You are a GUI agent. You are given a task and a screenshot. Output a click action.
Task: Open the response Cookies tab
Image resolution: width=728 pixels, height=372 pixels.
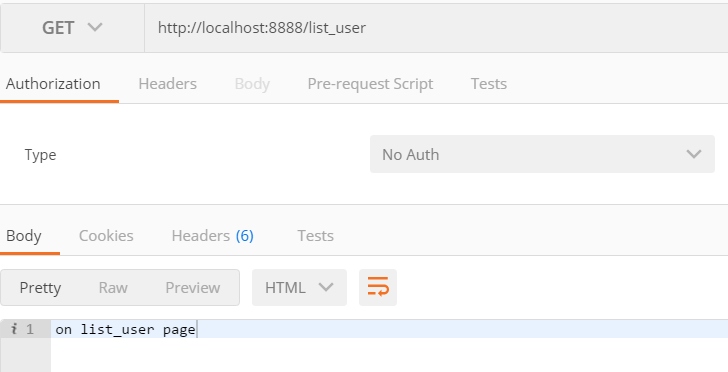(106, 236)
